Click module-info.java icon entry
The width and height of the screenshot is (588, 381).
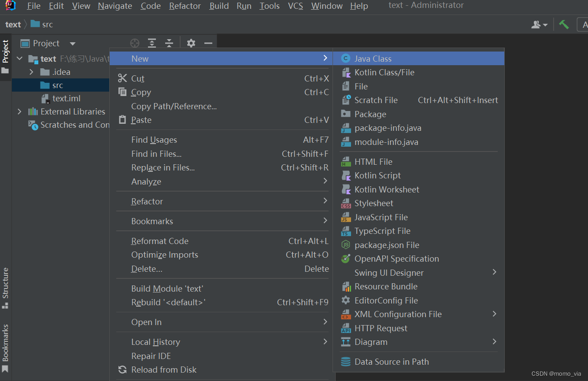coord(346,142)
